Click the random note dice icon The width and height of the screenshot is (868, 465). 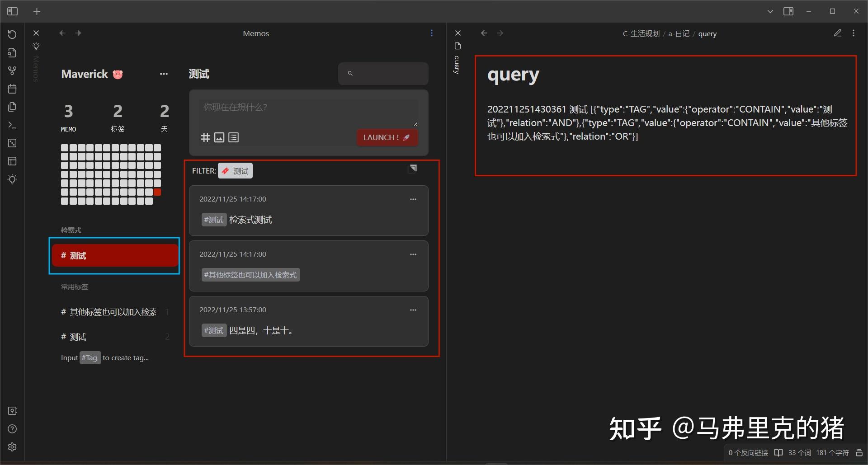pos(12,143)
